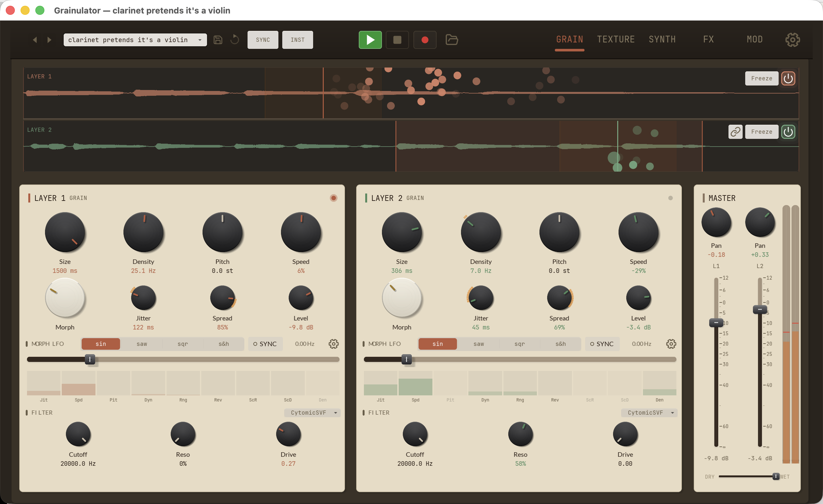Click Layer 2 morph LFO slider handle

(406, 359)
